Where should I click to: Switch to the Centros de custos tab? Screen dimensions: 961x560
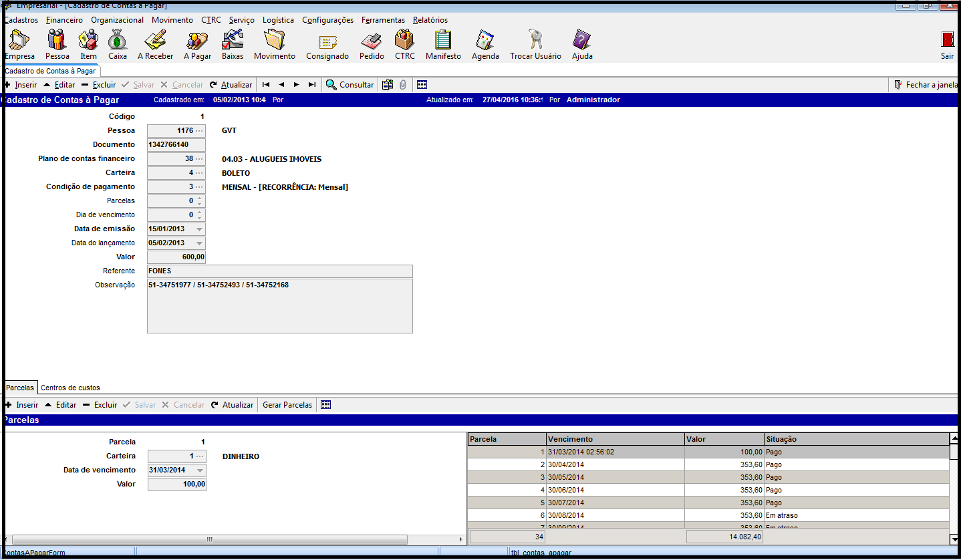point(70,388)
